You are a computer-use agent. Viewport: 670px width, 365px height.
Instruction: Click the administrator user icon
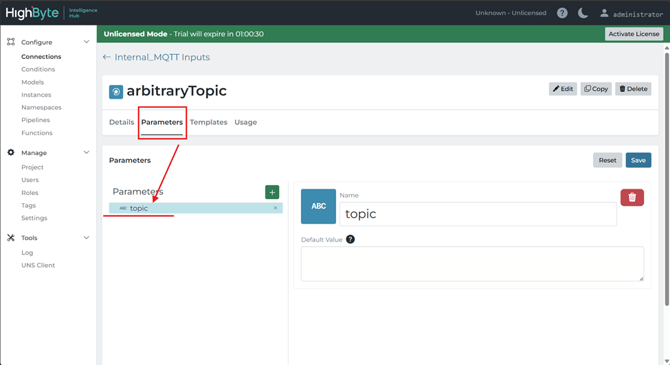pos(604,13)
